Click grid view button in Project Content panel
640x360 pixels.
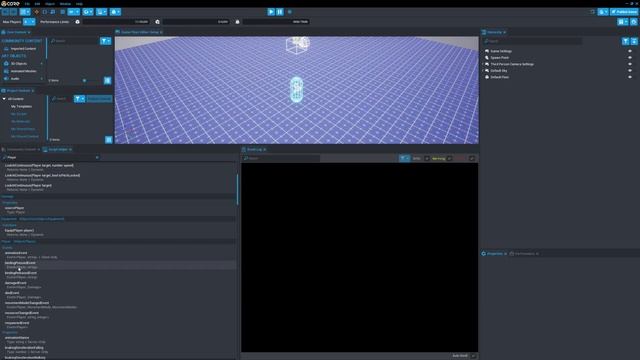click(x=109, y=140)
